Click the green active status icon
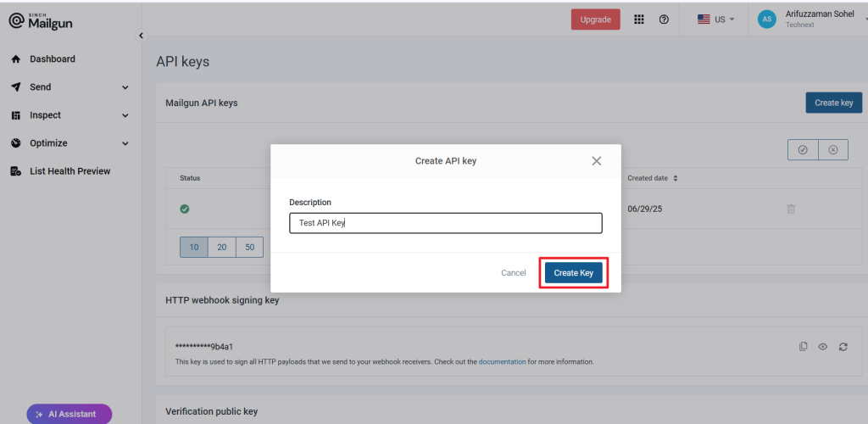This screenshot has height=424, width=868. point(185,209)
